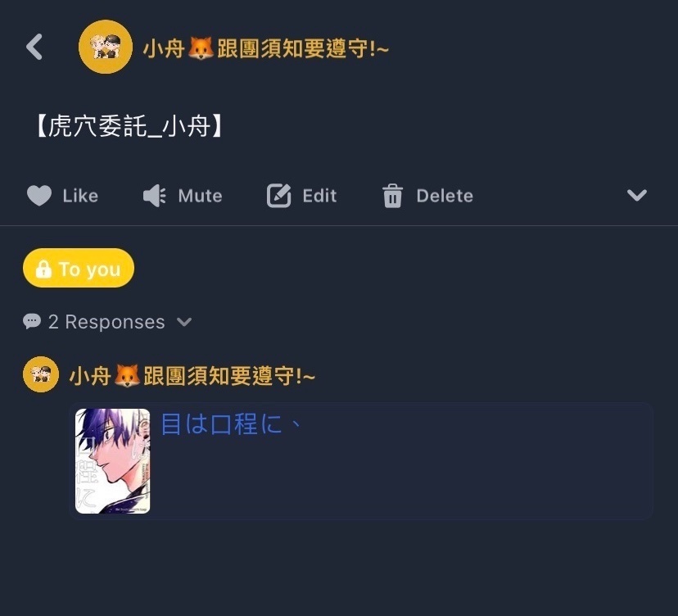Expand more actions chevron beside Delete
Image resolution: width=678 pixels, height=616 pixels.
click(x=637, y=195)
